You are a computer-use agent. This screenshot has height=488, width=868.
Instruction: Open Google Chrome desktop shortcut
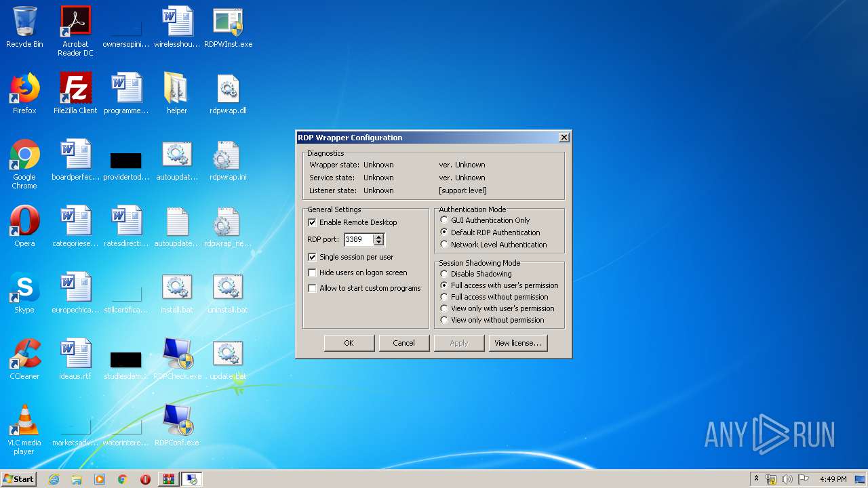tap(24, 164)
